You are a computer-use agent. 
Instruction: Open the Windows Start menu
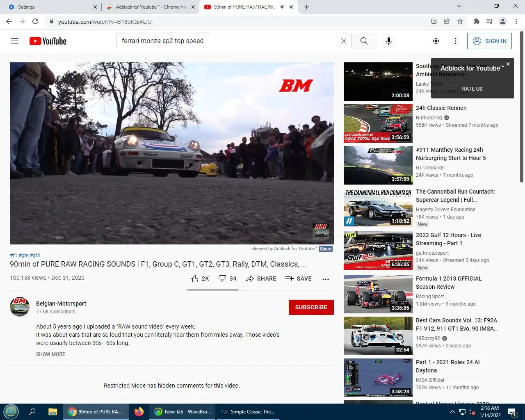(11, 412)
